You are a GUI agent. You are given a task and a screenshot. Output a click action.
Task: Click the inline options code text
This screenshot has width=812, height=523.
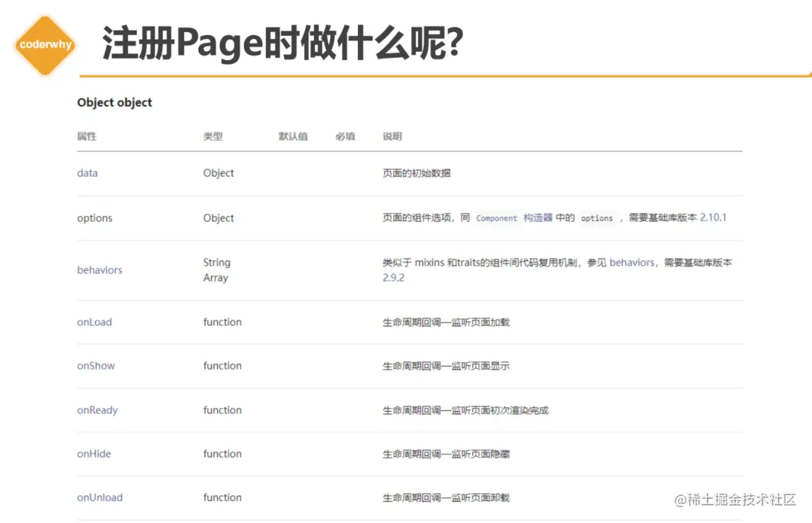point(596,218)
